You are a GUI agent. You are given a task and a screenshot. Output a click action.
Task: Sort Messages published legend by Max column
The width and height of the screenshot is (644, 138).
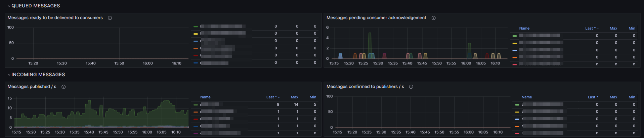294,97
